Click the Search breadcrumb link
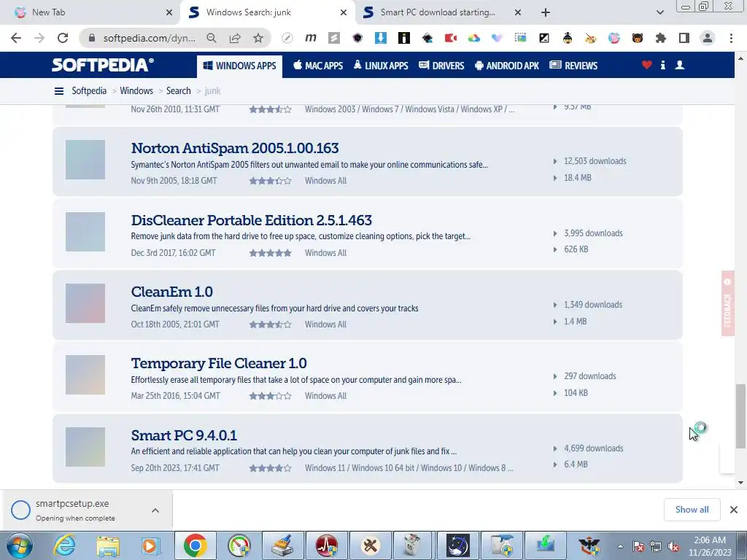 pyautogui.click(x=178, y=91)
